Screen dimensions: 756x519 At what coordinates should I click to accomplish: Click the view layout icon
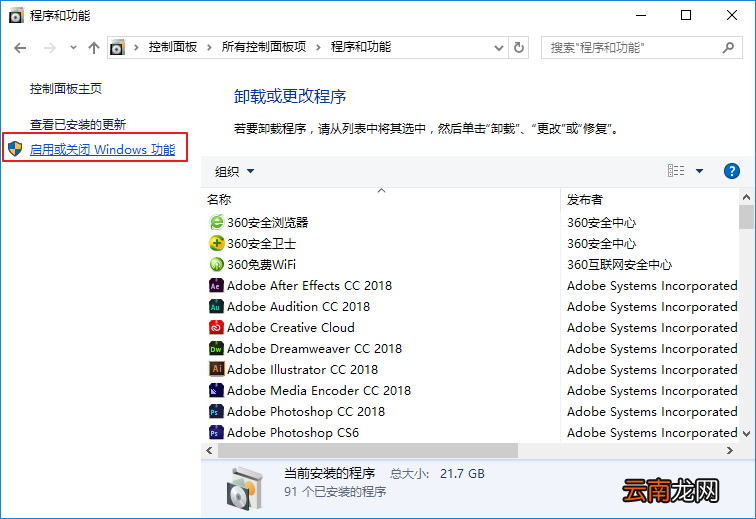[676, 171]
